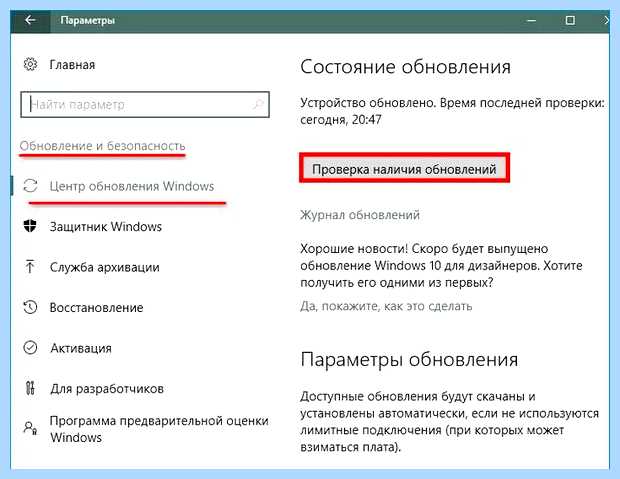Click the Защитник Windows shield icon
Viewport: 620px width, 479px height.
(30, 226)
